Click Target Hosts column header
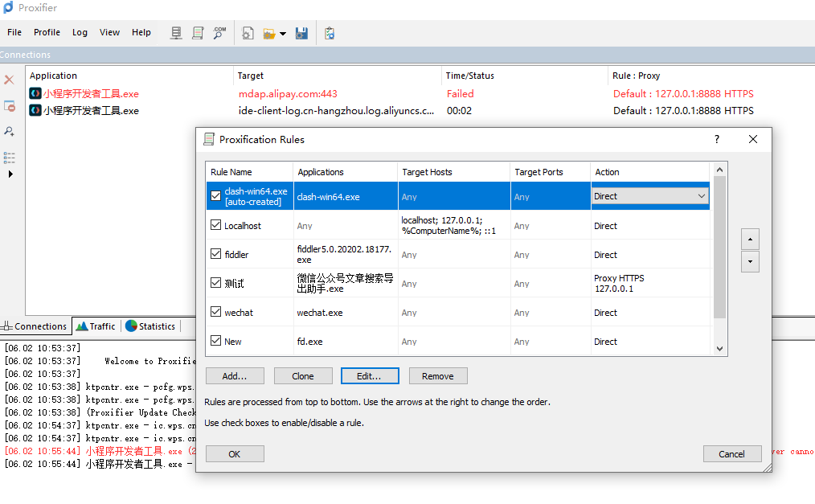 (x=454, y=172)
